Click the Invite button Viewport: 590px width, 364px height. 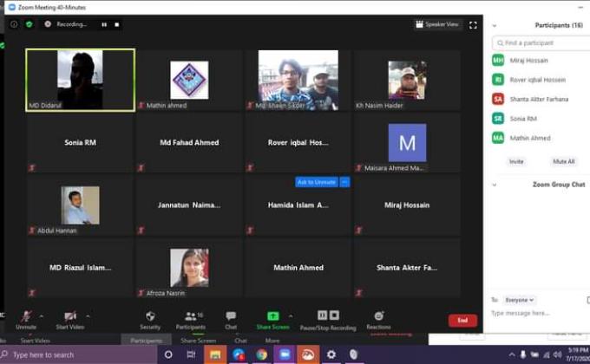click(516, 161)
